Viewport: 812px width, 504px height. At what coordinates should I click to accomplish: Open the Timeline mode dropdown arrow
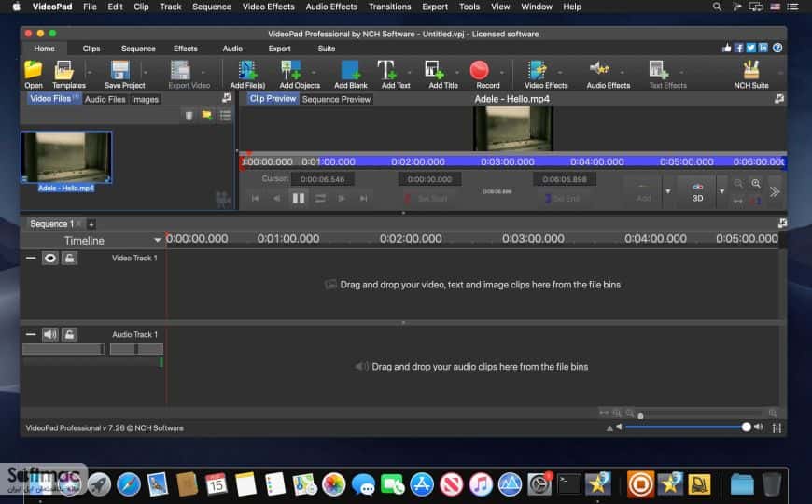click(157, 241)
